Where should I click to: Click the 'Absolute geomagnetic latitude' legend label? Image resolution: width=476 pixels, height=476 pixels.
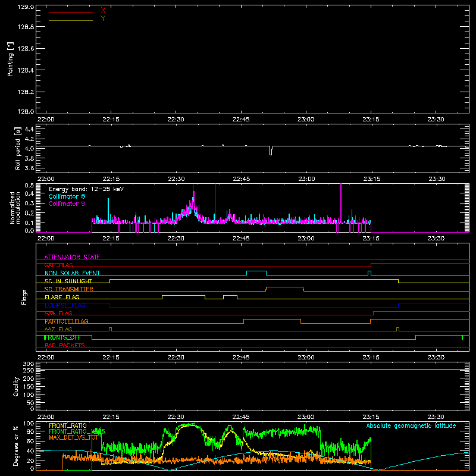pyautogui.click(x=411, y=426)
